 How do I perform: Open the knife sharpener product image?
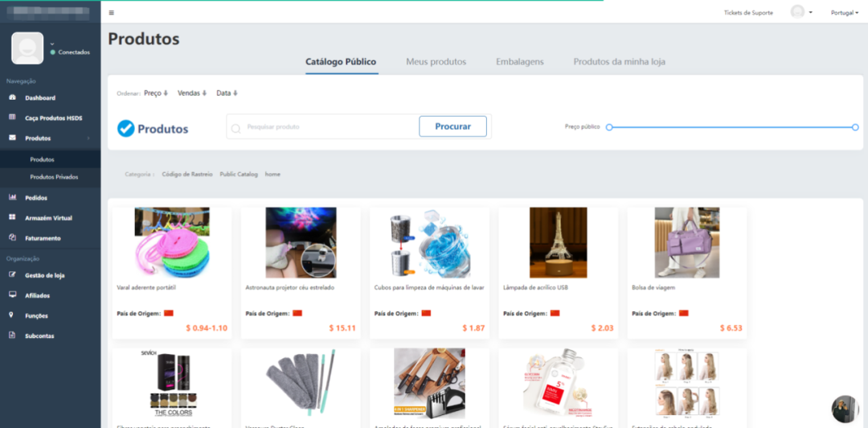[x=429, y=383]
